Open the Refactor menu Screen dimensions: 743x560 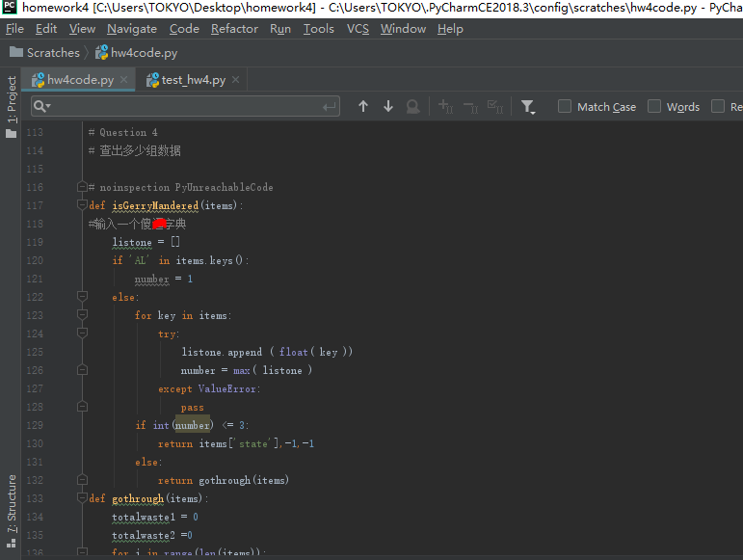tap(234, 29)
